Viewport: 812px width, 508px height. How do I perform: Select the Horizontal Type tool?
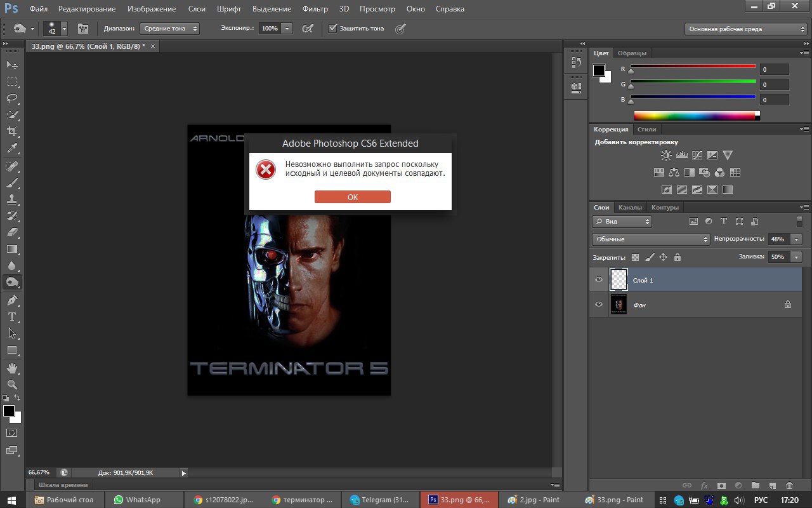click(12, 317)
